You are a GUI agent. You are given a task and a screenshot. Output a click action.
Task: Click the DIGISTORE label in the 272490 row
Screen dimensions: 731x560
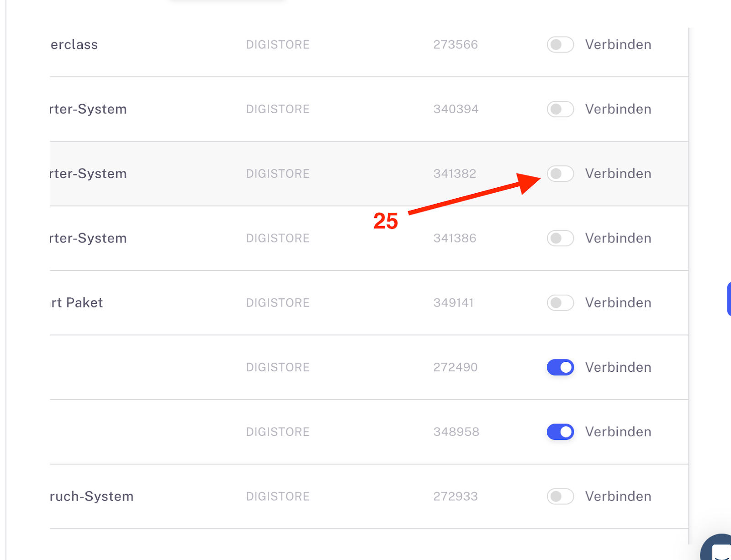click(x=278, y=367)
